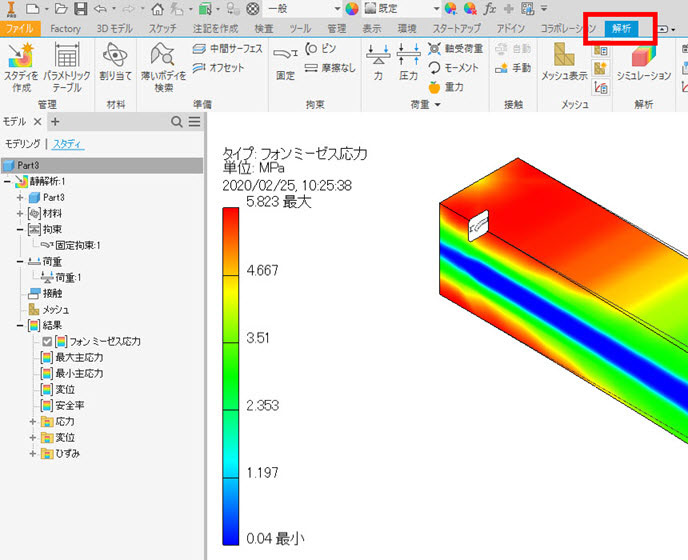Select the 安全率 result
The image size is (688, 560).
click(62, 406)
